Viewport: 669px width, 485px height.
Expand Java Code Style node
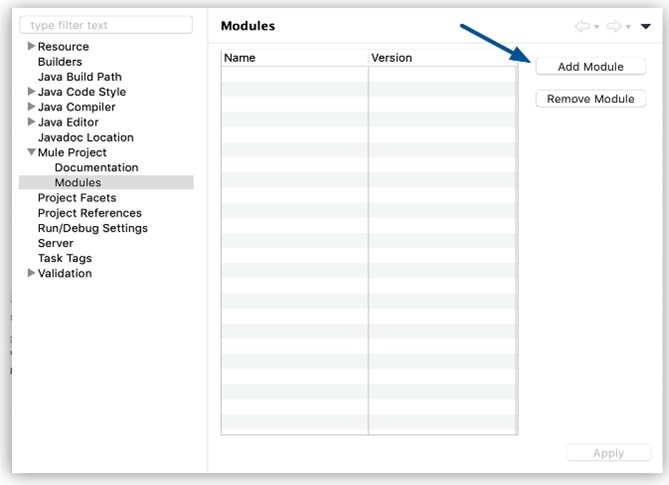tap(31, 91)
